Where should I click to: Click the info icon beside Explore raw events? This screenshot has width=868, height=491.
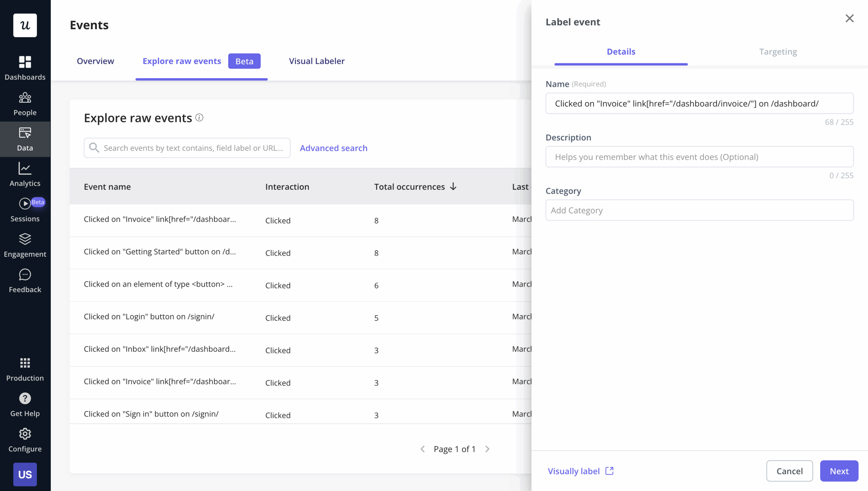point(199,118)
